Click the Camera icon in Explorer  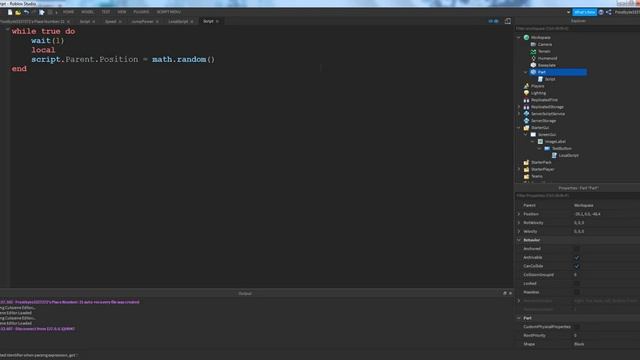point(533,44)
